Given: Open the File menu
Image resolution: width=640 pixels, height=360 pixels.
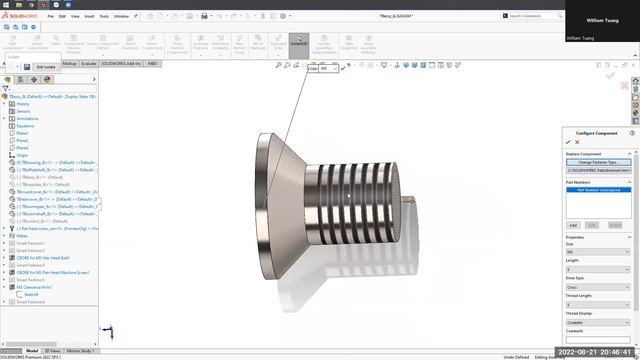Looking at the screenshot, I should click(51, 16).
